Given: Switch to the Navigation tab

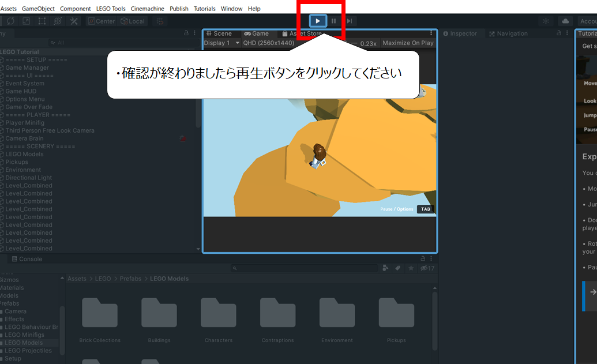Looking at the screenshot, I should click(508, 33).
